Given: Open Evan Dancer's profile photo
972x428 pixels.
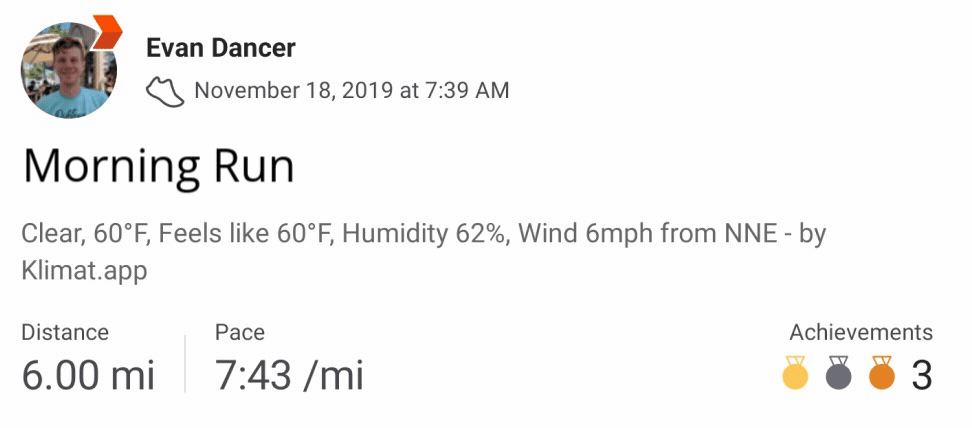Looking at the screenshot, I should 69,70.
